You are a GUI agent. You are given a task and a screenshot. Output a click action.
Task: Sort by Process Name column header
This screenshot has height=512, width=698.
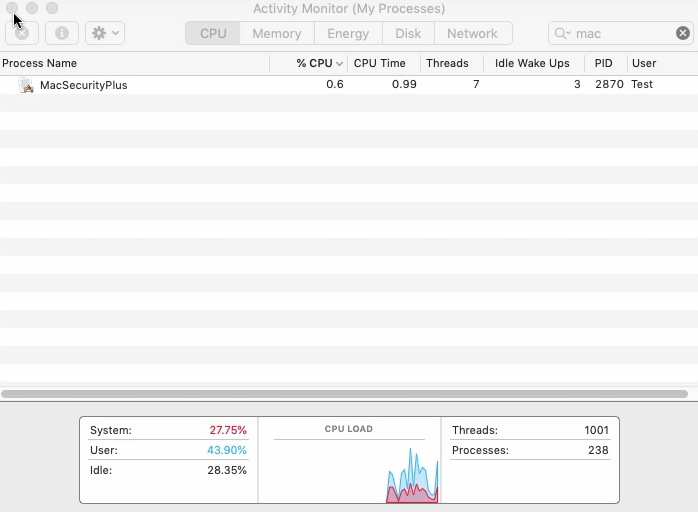(x=40, y=63)
